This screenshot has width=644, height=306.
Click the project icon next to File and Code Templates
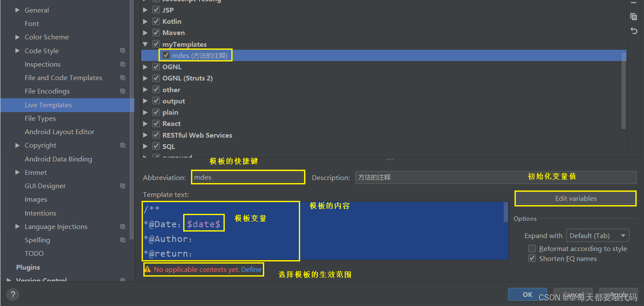pyautogui.click(x=123, y=77)
